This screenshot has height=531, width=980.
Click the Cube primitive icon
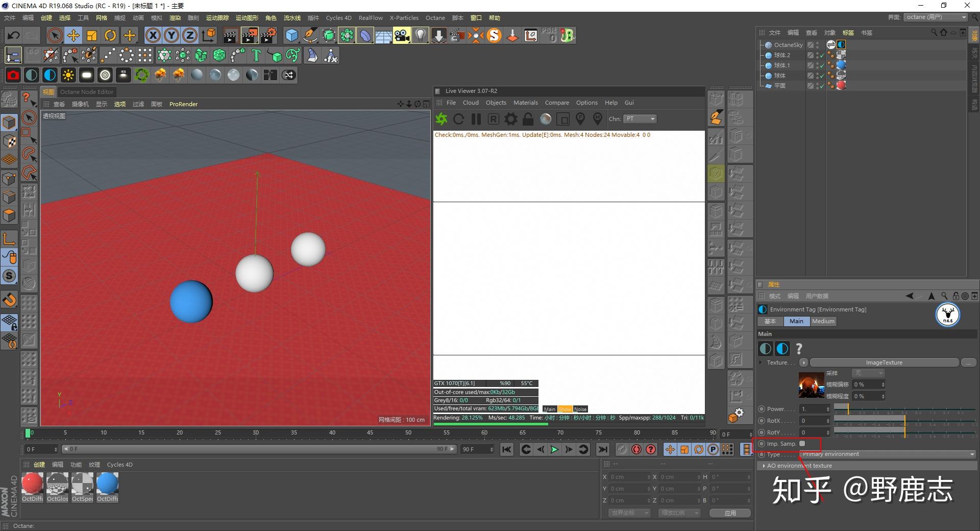coord(291,35)
